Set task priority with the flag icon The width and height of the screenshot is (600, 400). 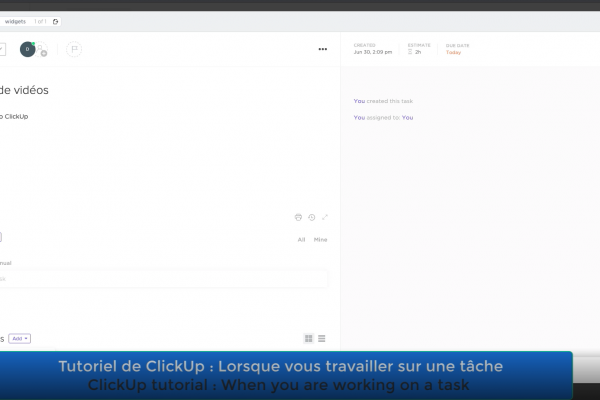pyautogui.click(x=74, y=49)
